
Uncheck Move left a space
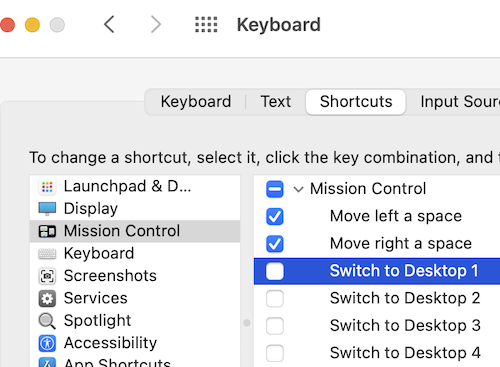click(275, 216)
